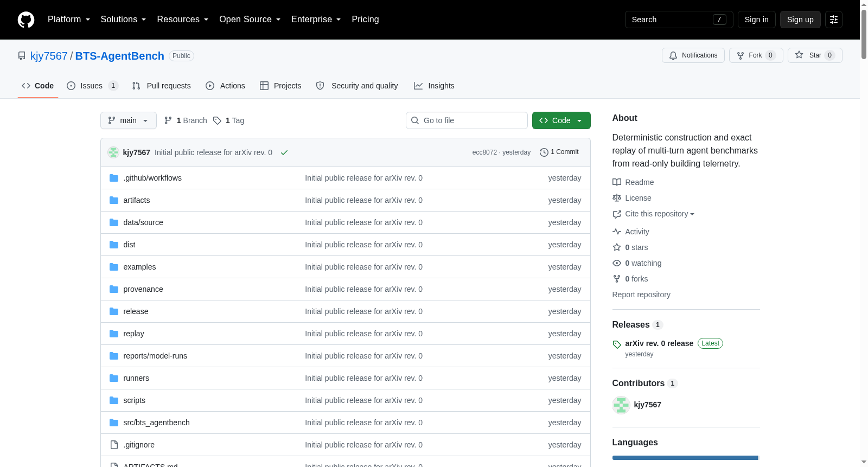Viewport: 868px width, 467px height.
Task: Focus the header Search field
Action: [679, 20]
